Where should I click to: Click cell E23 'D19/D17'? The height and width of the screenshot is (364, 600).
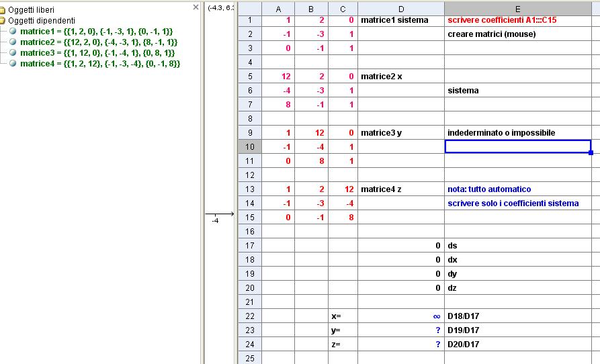tap(518, 330)
